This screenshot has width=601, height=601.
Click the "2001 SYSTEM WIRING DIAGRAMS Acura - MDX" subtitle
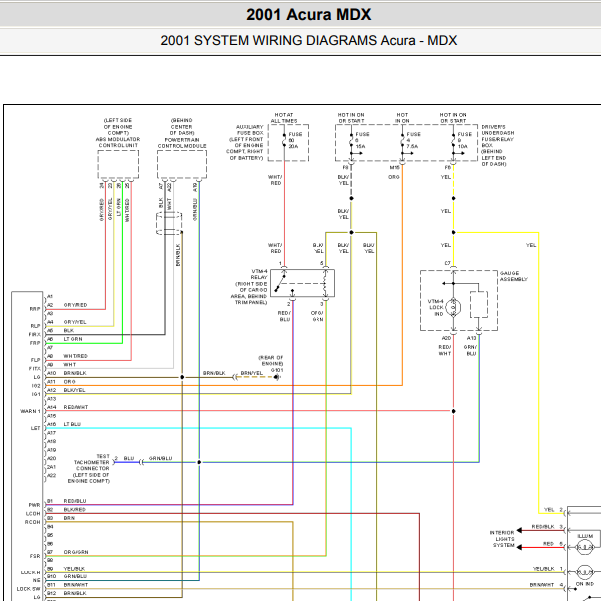309,40
